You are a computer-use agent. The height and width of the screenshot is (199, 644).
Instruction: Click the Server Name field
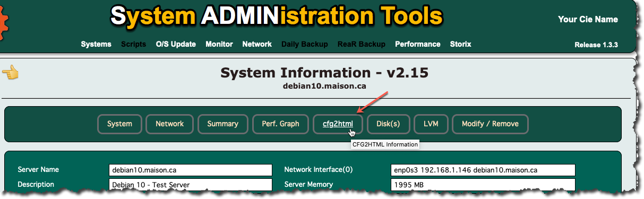click(x=190, y=170)
